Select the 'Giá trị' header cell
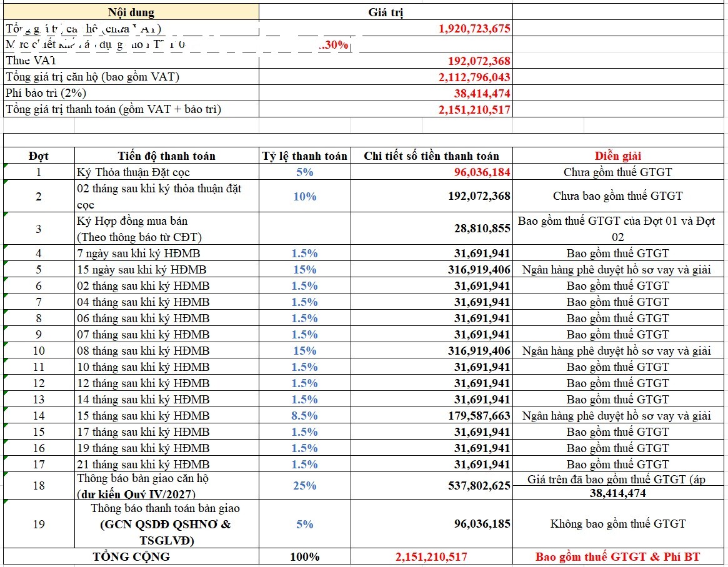The image size is (728, 567). pyautogui.click(x=386, y=12)
